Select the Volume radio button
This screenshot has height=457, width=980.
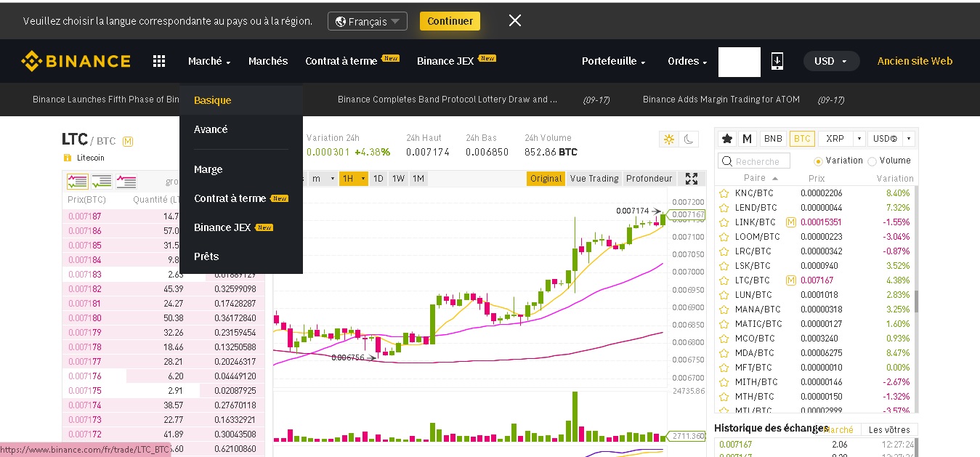872,161
